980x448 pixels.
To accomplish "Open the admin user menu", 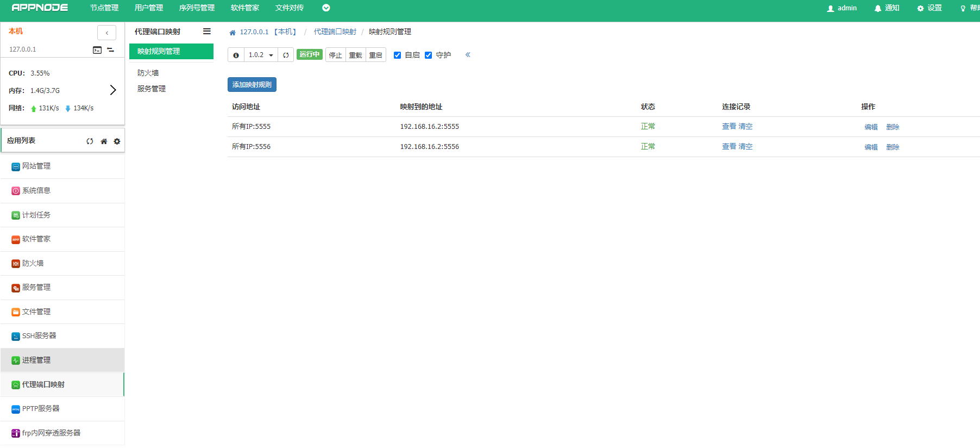I will (841, 8).
